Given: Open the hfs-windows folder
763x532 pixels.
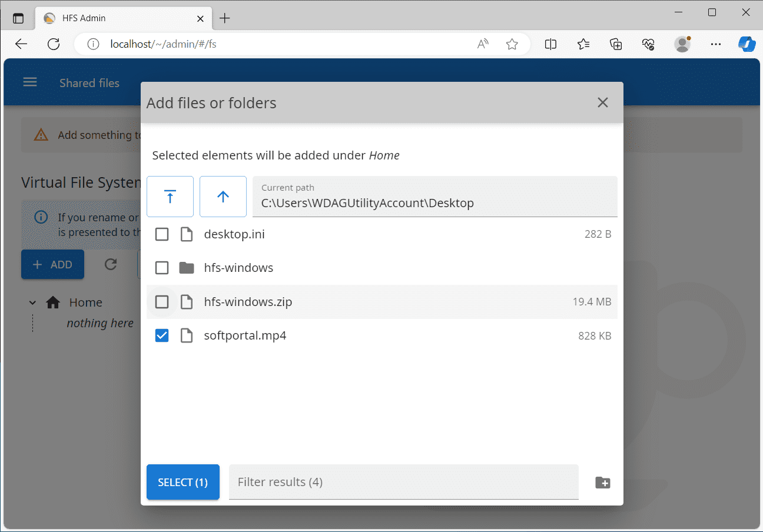Looking at the screenshot, I should [x=238, y=268].
